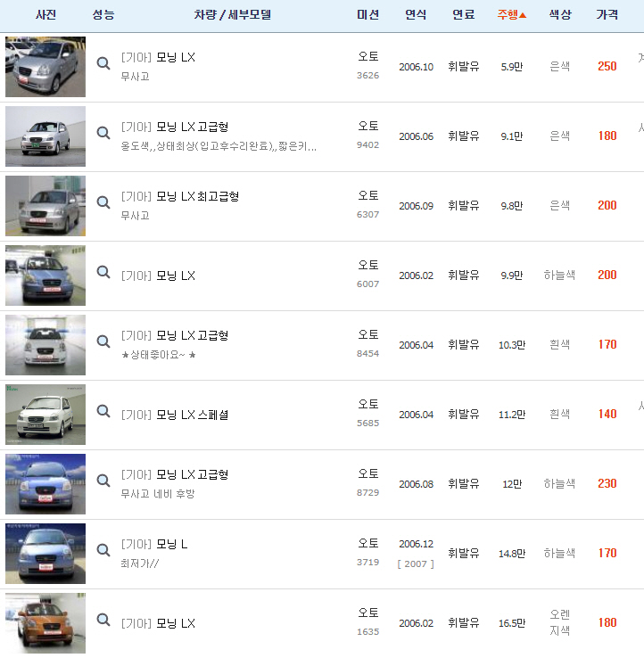Open the photo of 모닝 LX 스페셜
This screenshot has height=658, width=644.
coord(45,415)
